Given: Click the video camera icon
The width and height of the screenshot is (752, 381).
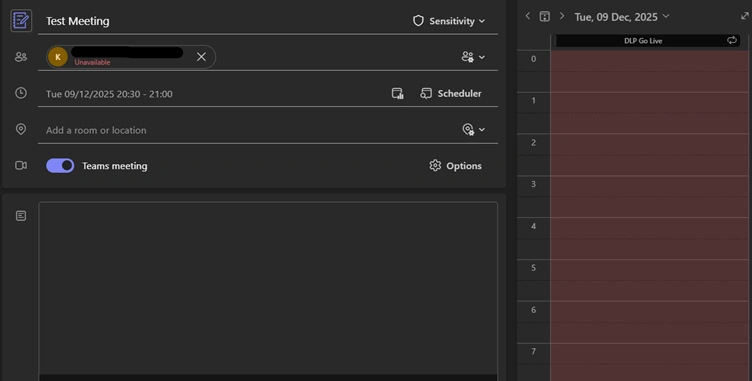Looking at the screenshot, I should [x=21, y=166].
